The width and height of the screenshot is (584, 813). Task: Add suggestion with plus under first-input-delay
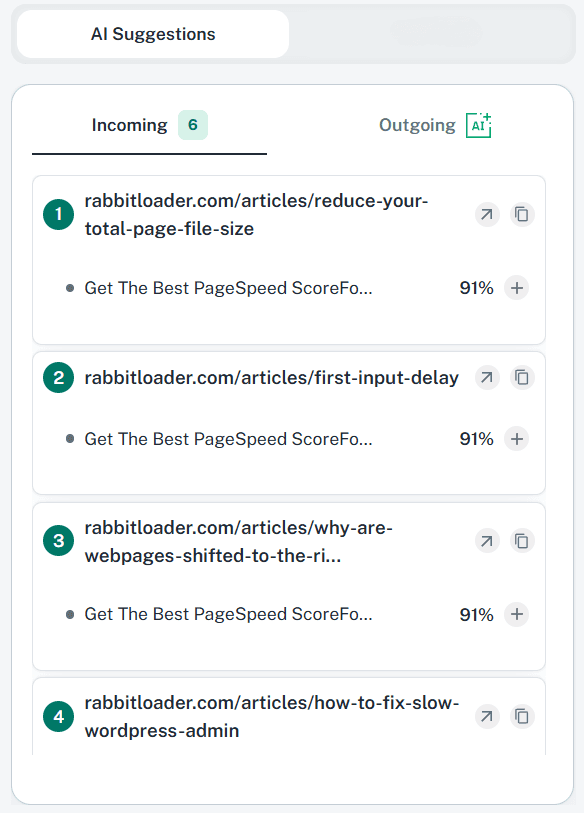(517, 439)
